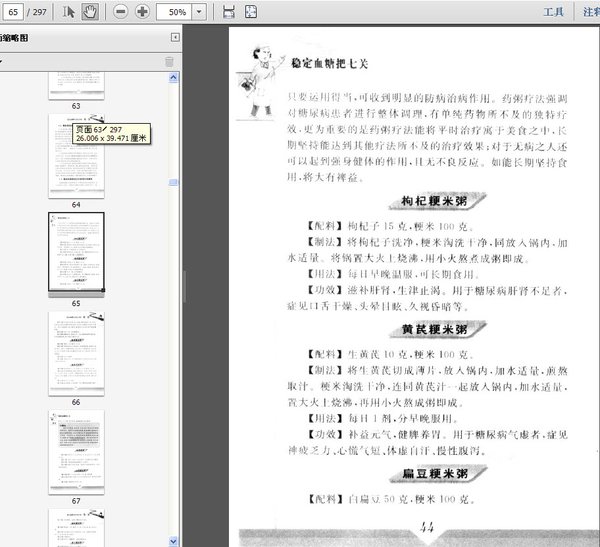Collapse the page thumbnails panel
Image resolution: width=600 pixels, height=547 pixels.
coord(175,37)
